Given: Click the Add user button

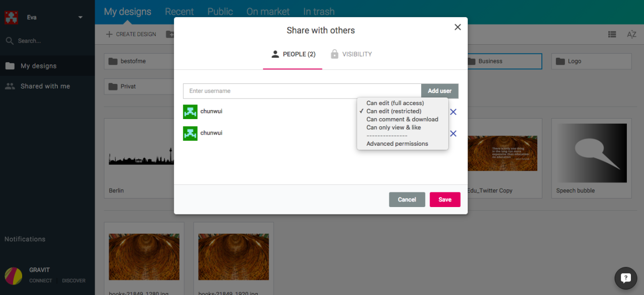Looking at the screenshot, I should pos(439,91).
